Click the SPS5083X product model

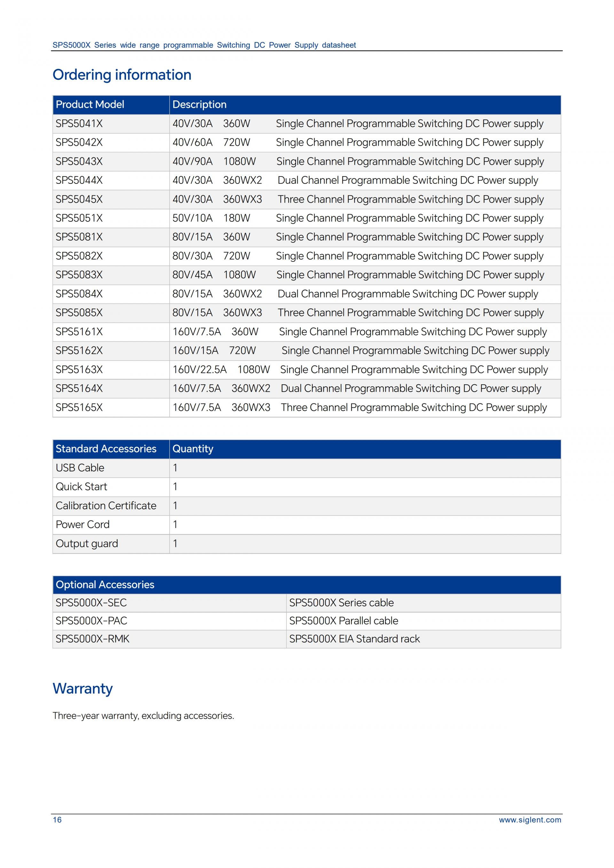pos(79,275)
